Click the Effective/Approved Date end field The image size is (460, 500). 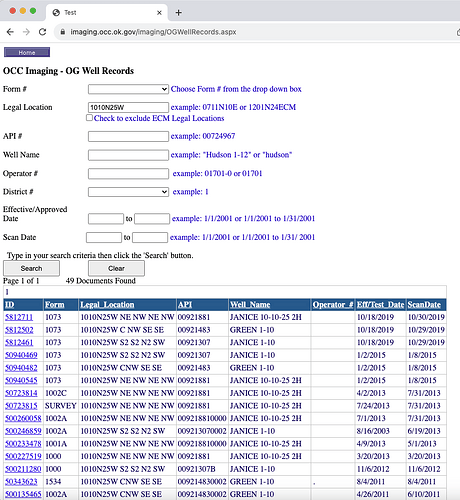[152, 219]
